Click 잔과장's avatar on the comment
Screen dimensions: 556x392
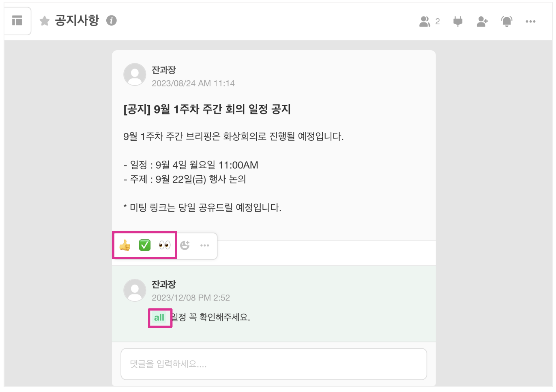click(x=135, y=290)
